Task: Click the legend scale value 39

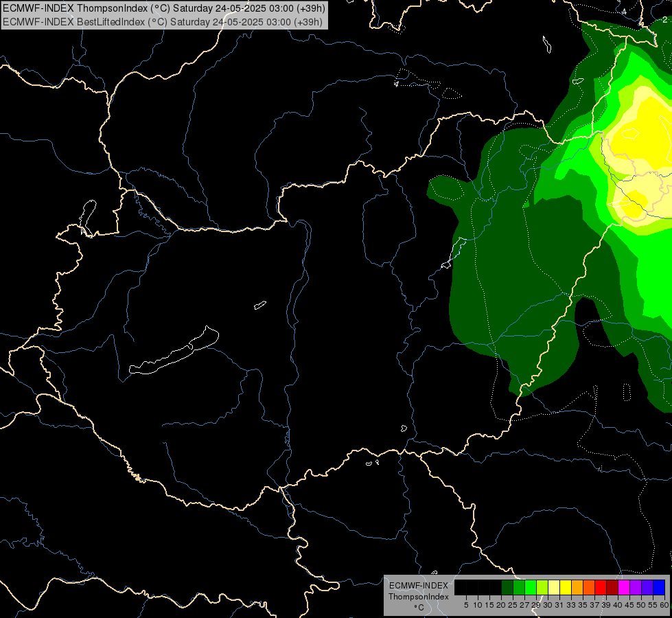Action: 606,605
